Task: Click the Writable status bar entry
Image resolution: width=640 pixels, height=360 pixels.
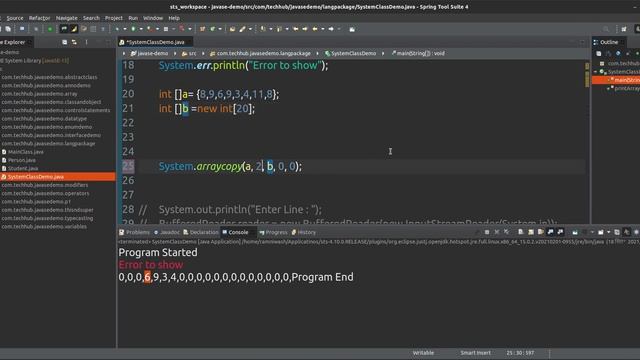Action: click(423, 353)
